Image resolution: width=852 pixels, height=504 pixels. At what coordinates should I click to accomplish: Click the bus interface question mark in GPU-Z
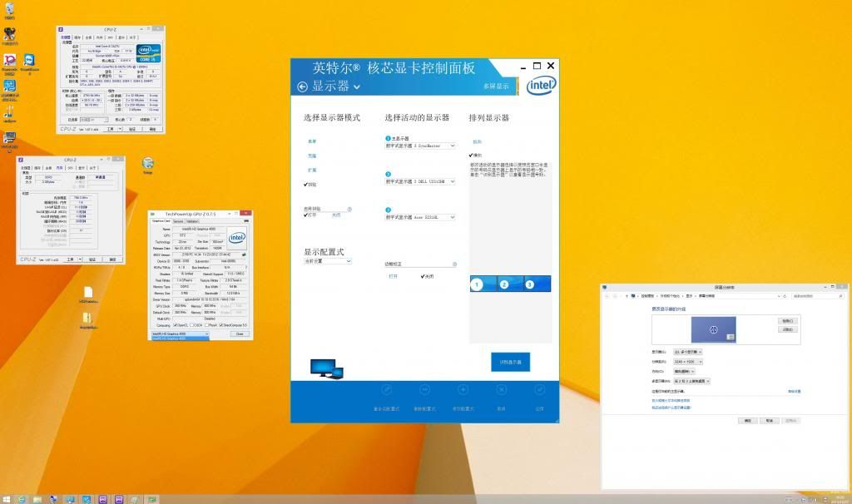tap(246, 267)
